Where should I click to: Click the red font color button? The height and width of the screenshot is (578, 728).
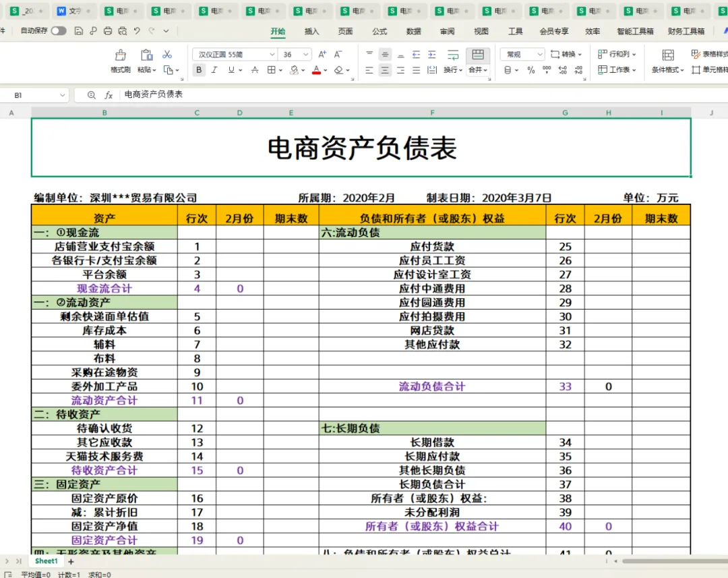pyautogui.click(x=317, y=70)
